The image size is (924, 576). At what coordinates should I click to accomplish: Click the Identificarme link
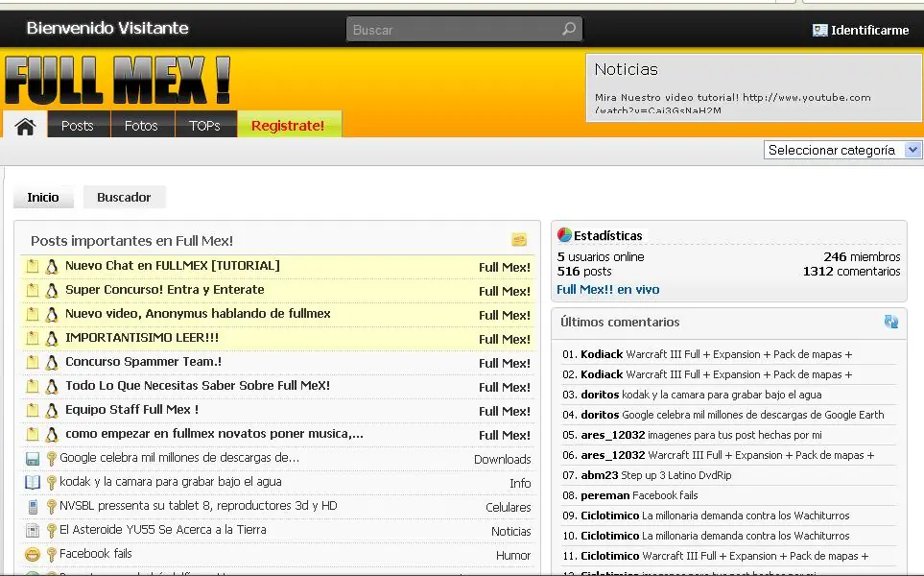point(869,30)
